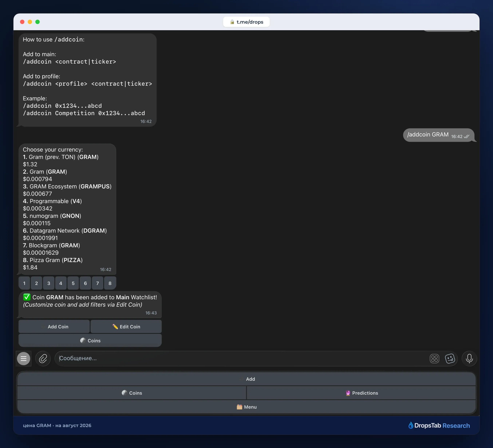Click the $1.84 price text
The height and width of the screenshot is (448, 493).
click(30, 267)
